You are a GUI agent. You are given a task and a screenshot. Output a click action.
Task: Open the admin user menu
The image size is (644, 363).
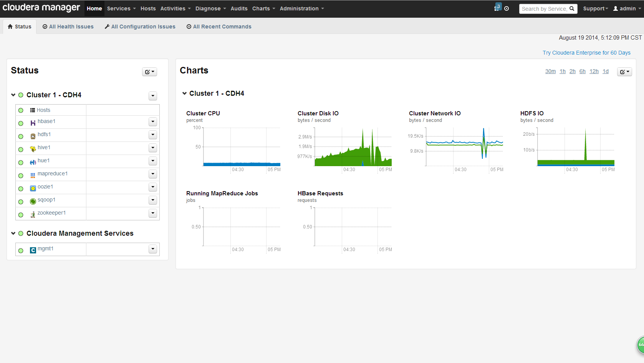coord(627,8)
